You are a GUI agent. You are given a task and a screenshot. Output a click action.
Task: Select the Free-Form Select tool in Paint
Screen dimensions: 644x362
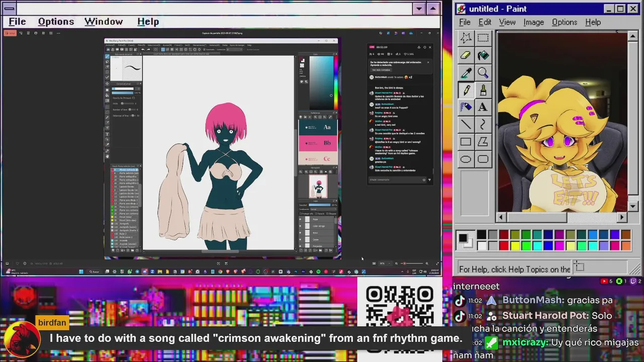[466, 38]
